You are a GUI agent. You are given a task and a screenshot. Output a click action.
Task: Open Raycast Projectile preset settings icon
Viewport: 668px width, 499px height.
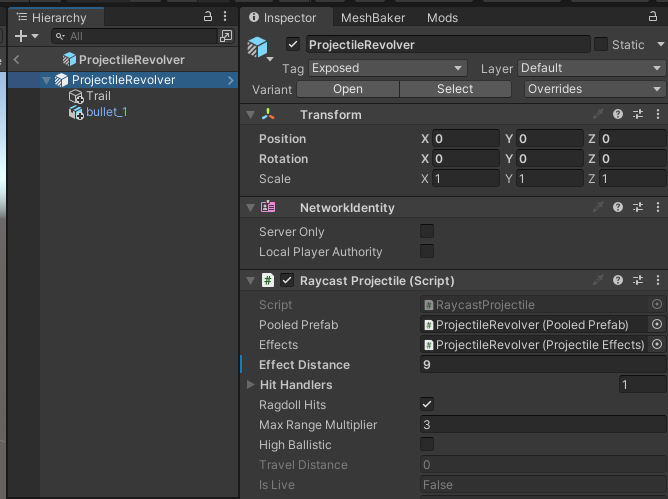tap(637, 281)
